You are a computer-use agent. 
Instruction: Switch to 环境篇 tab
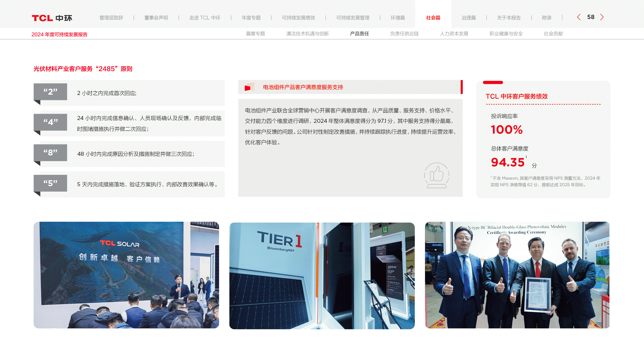[398, 18]
